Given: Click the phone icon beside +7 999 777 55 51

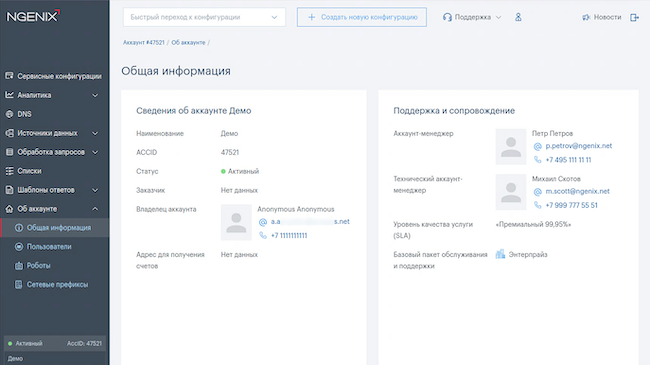Looking at the screenshot, I should [x=538, y=205].
